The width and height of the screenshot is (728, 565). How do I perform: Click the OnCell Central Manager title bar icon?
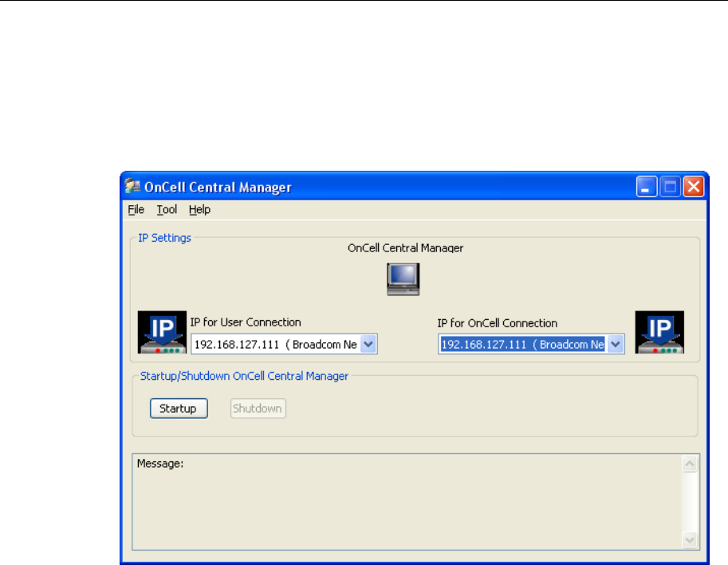(132, 186)
